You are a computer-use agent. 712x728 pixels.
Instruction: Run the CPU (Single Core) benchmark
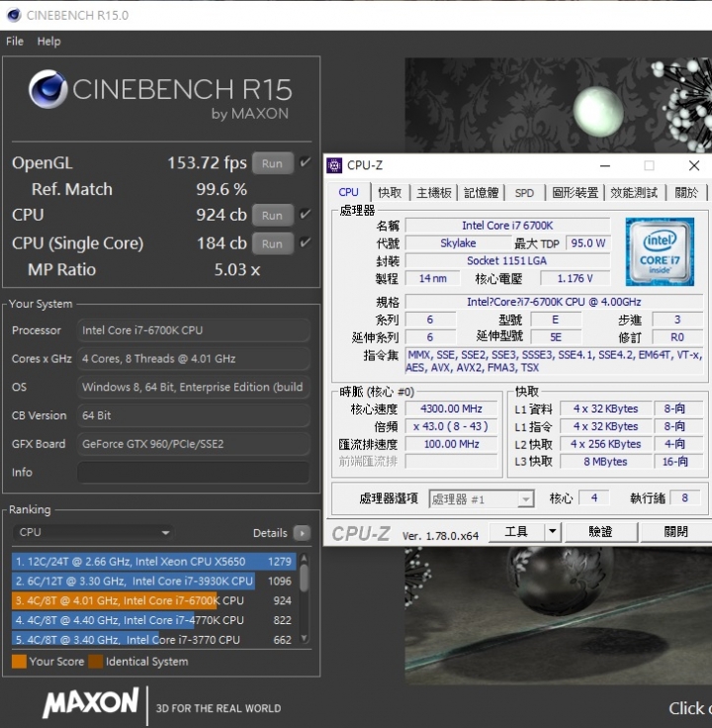pyautogui.click(x=273, y=243)
